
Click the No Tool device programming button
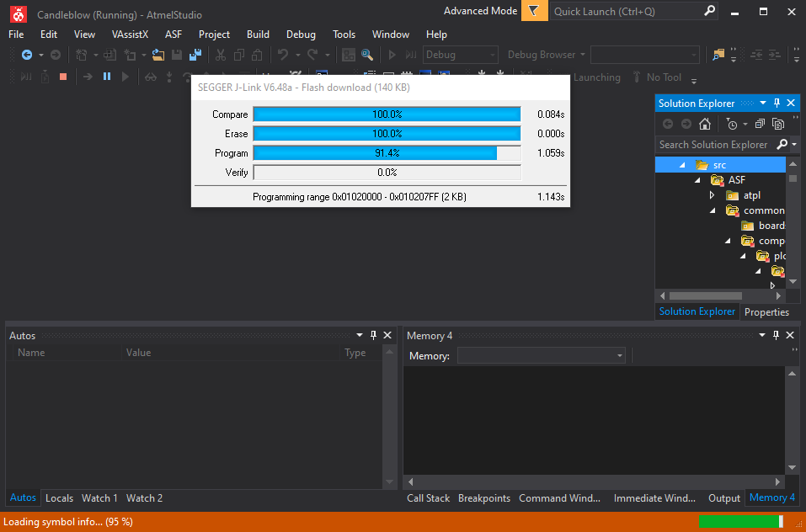coord(657,77)
